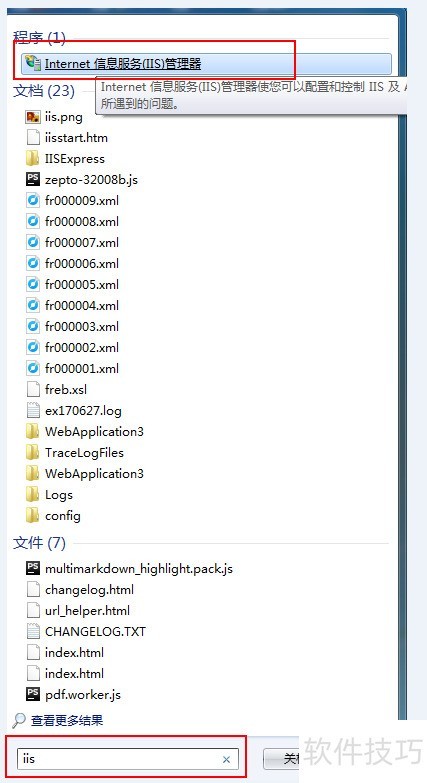This screenshot has width=427, height=783.
Task: Expand the 文档 (23) results header
Action: (x=43, y=91)
